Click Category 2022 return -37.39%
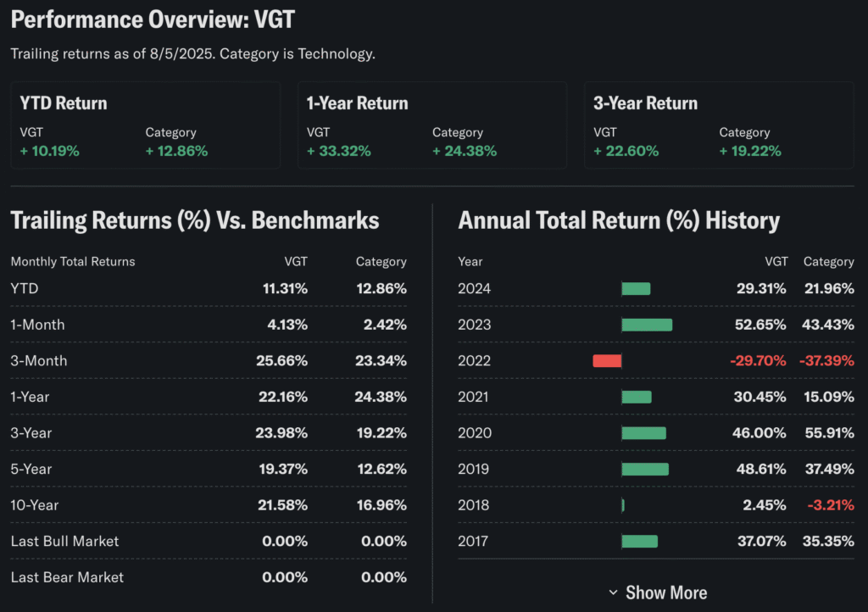 pos(826,361)
